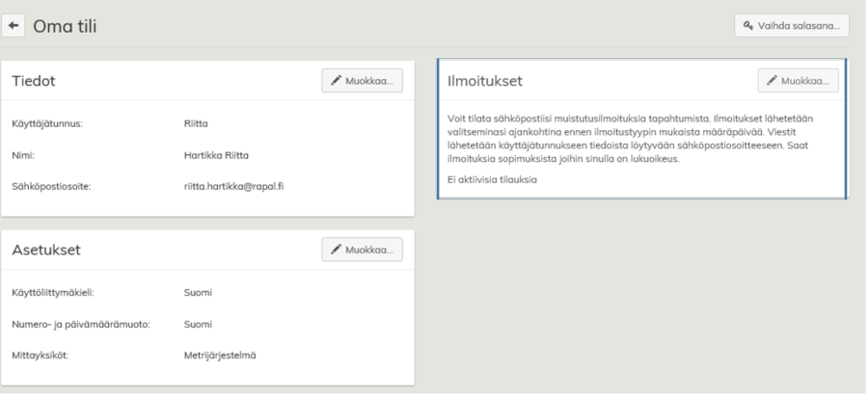Click the pencil Muokkaa button in Tiedot
This screenshot has width=868, height=396.
tap(362, 81)
